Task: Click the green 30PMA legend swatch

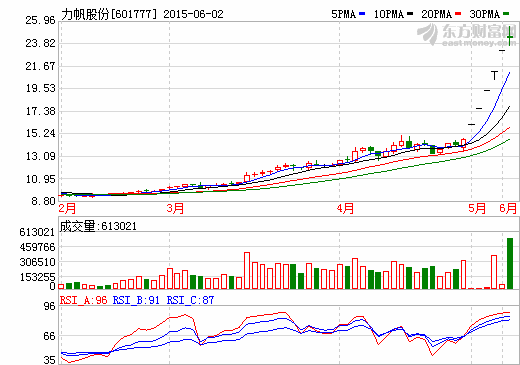Action: 506,14
